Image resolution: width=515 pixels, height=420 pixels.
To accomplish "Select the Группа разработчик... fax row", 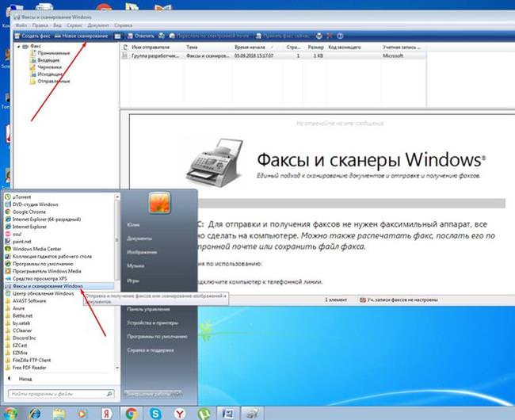I will pos(273,55).
